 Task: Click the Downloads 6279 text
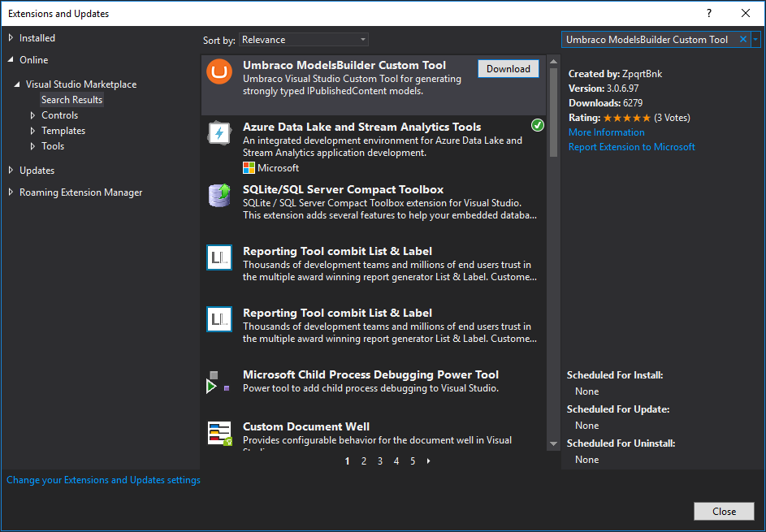(x=605, y=103)
